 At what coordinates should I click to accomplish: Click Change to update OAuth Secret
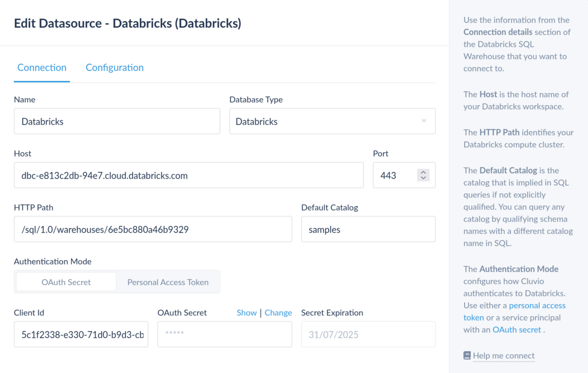[x=278, y=313]
